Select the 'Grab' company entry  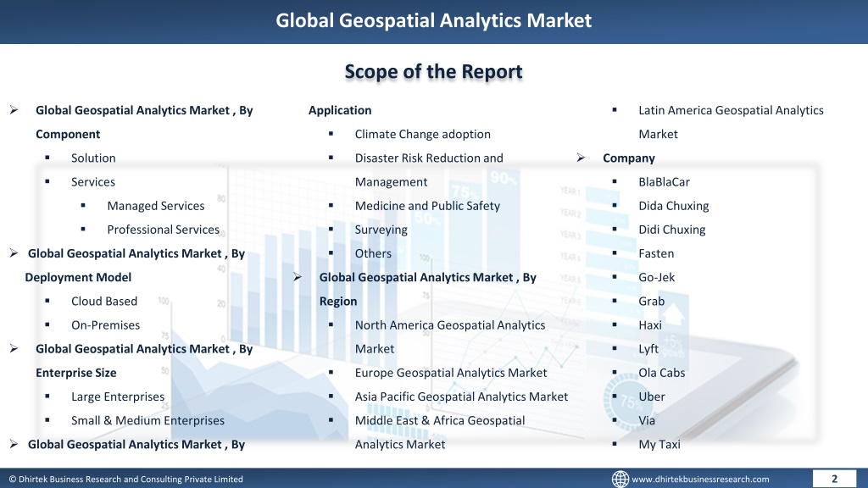(652, 301)
